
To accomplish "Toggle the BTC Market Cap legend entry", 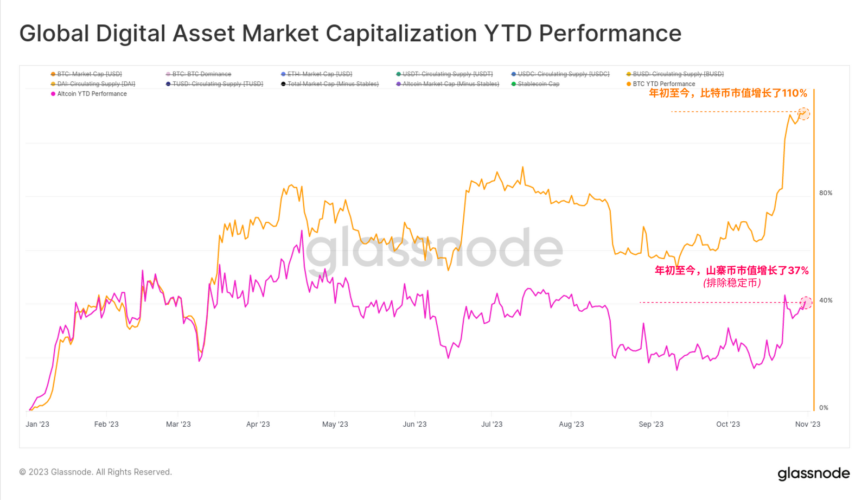I will 86,74.
